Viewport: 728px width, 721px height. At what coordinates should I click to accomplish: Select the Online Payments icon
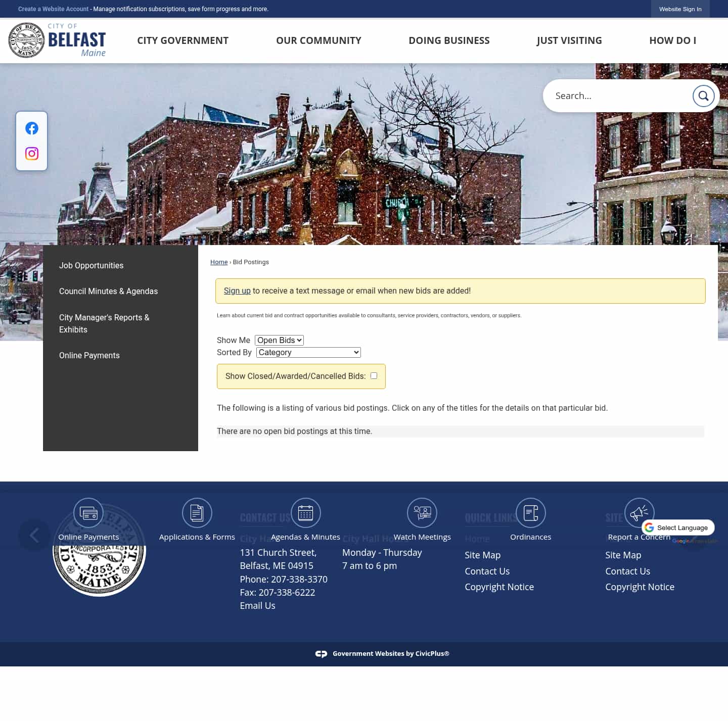(88, 512)
